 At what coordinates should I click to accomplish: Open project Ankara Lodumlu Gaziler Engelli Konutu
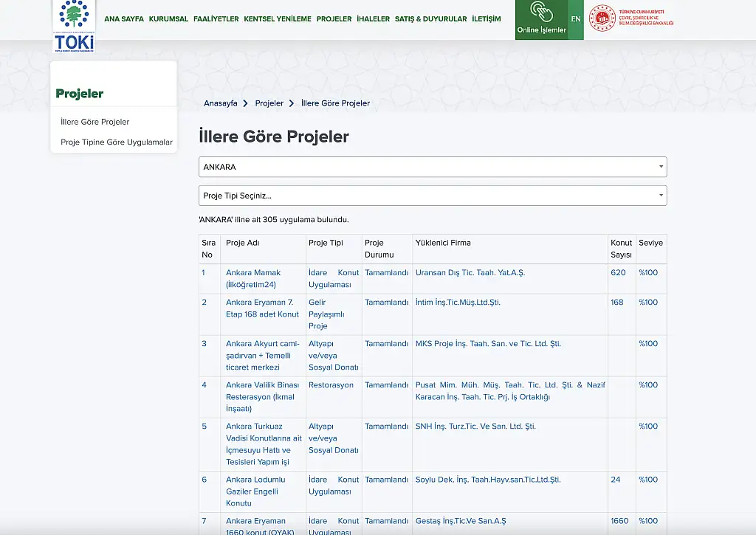tap(255, 491)
